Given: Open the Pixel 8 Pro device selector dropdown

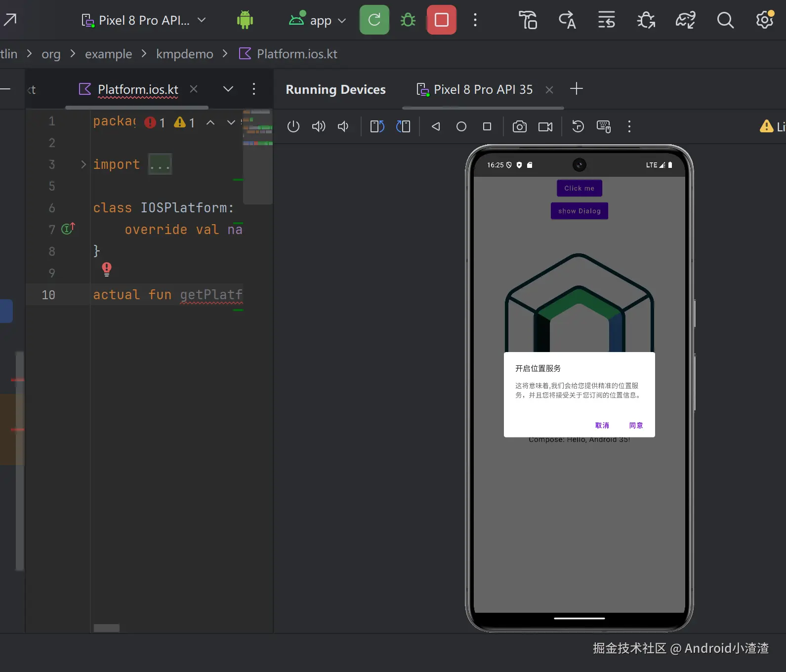Looking at the screenshot, I should click(143, 20).
